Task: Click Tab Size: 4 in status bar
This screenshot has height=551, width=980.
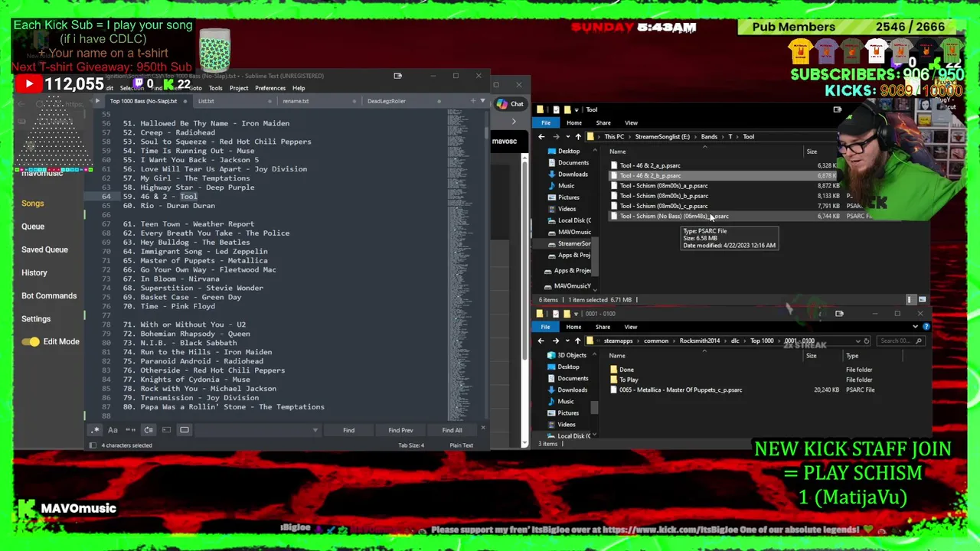Action: pyautogui.click(x=411, y=445)
